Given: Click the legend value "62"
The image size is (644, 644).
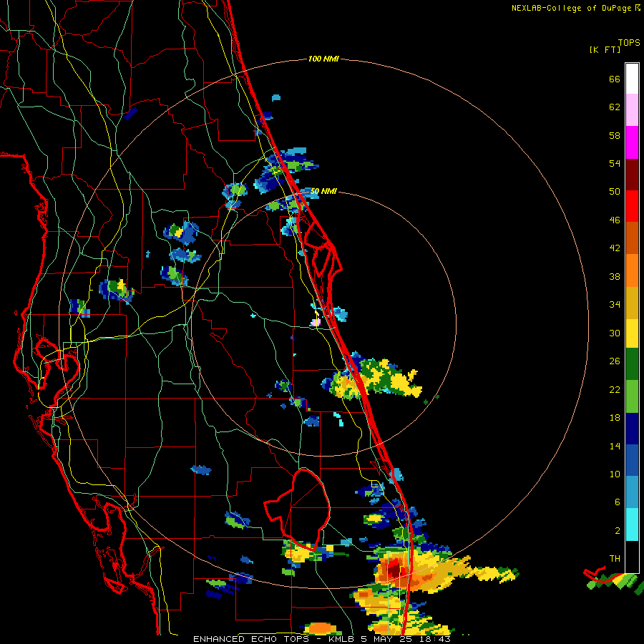Looking at the screenshot, I should coord(615,107).
